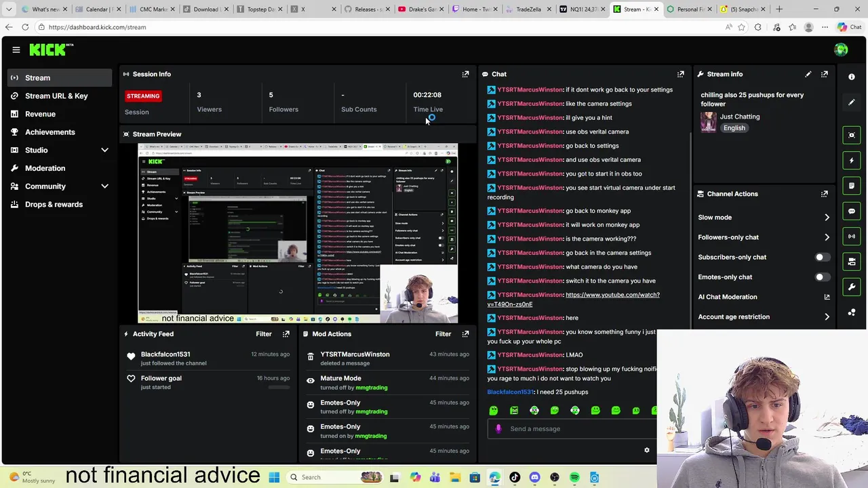Click the screen capture frame icon in the right rail
This screenshot has width=868, height=488.
pos(852,135)
